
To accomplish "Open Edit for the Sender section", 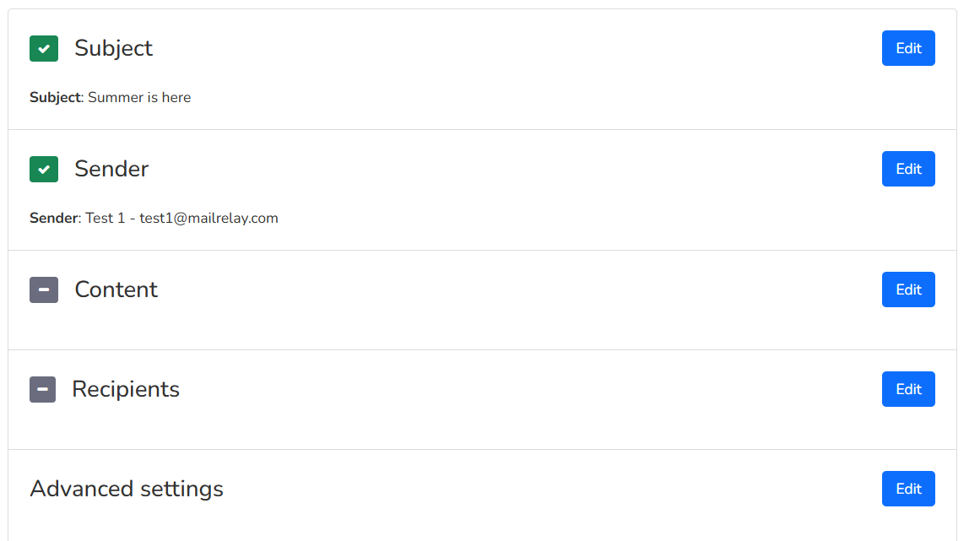I will tap(908, 169).
